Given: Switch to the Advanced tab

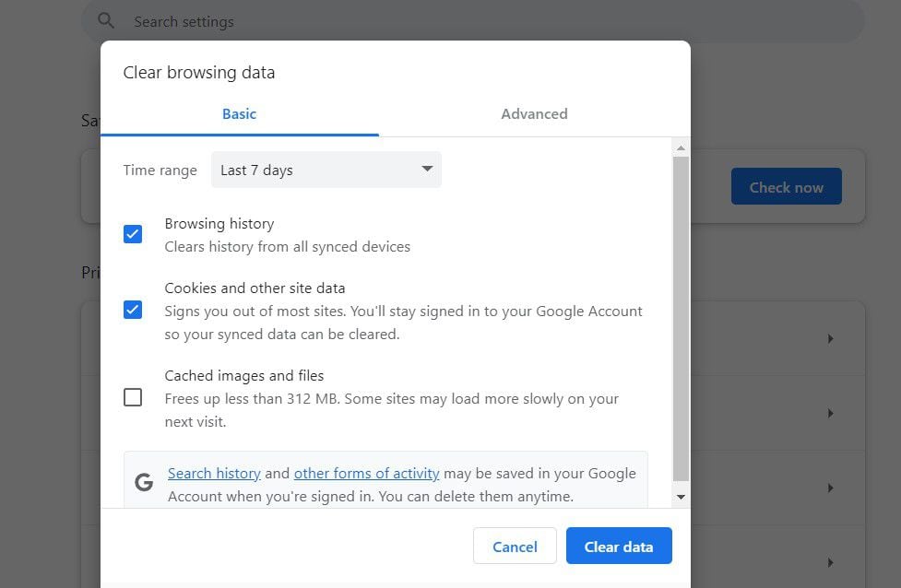Looking at the screenshot, I should 534,114.
